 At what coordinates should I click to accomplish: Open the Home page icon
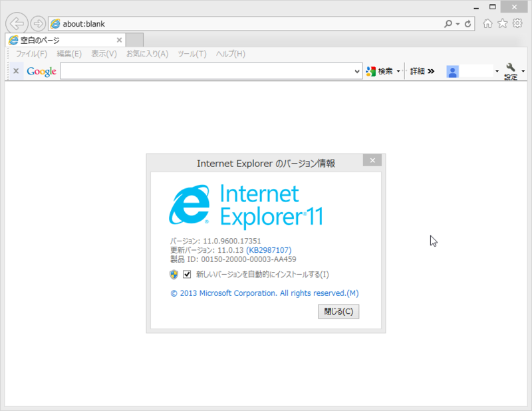click(487, 23)
